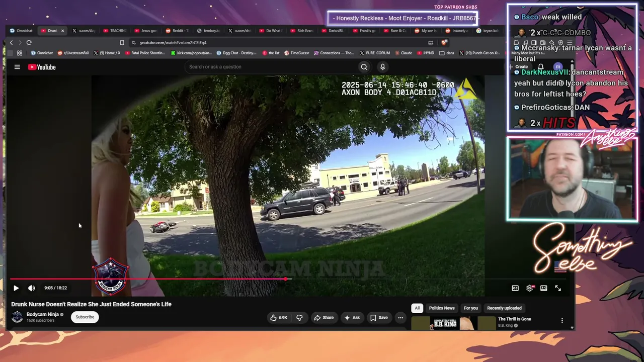Share the Drunk Nurse video
644x362 pixels.
click(324, 318)
